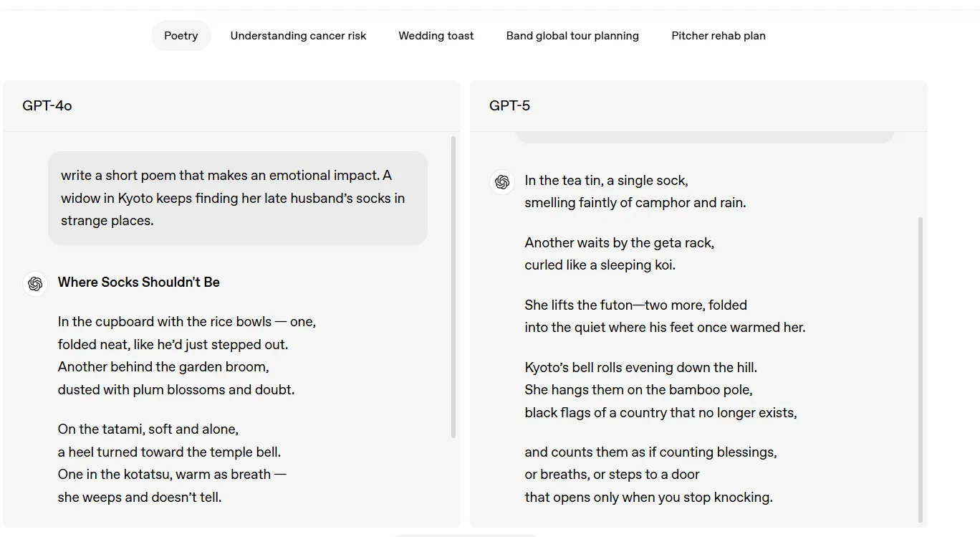Open the Understanding cancer risk comparison
The width and height of the screenshot is (980, 537).
(x=298, y=35)
